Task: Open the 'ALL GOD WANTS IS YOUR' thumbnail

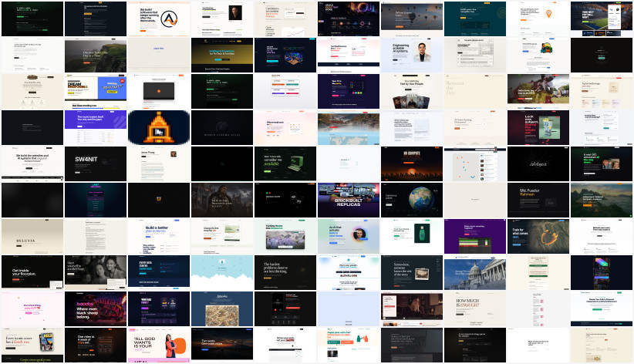Action: 159,345
